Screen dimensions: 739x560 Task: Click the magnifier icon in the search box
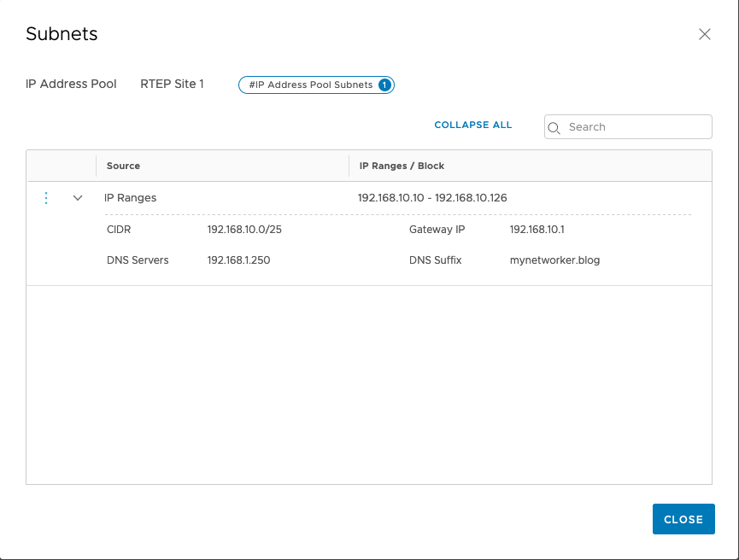pyautogui.click(x=554, y=127)
